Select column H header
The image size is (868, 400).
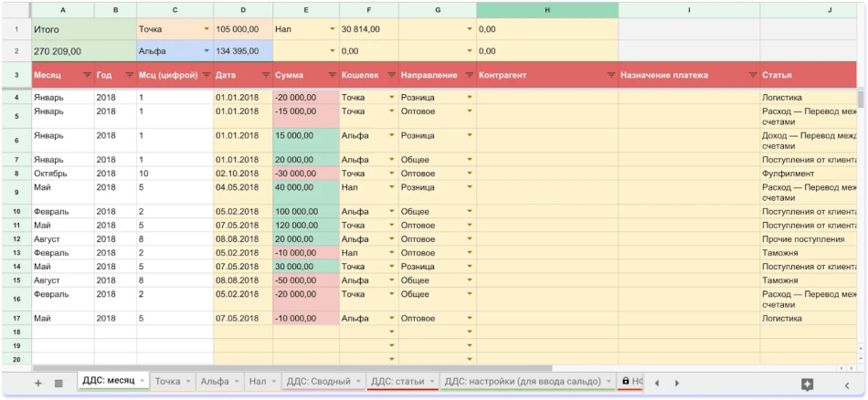pyautogui.click(x=546, y=9)
